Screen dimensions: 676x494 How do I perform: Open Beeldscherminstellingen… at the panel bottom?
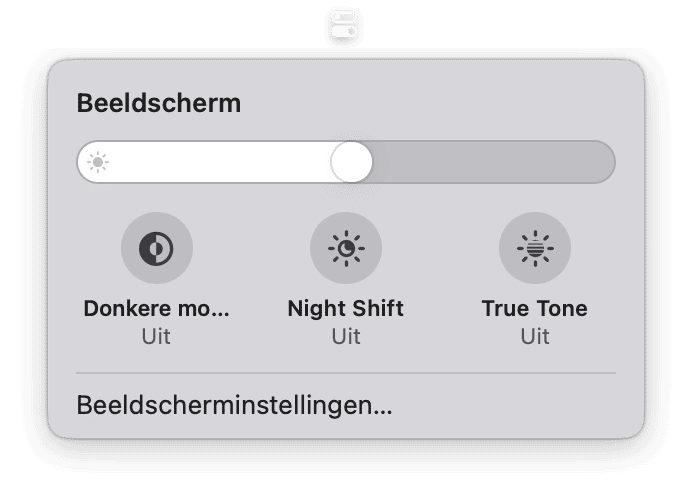[x=235, y=405]
